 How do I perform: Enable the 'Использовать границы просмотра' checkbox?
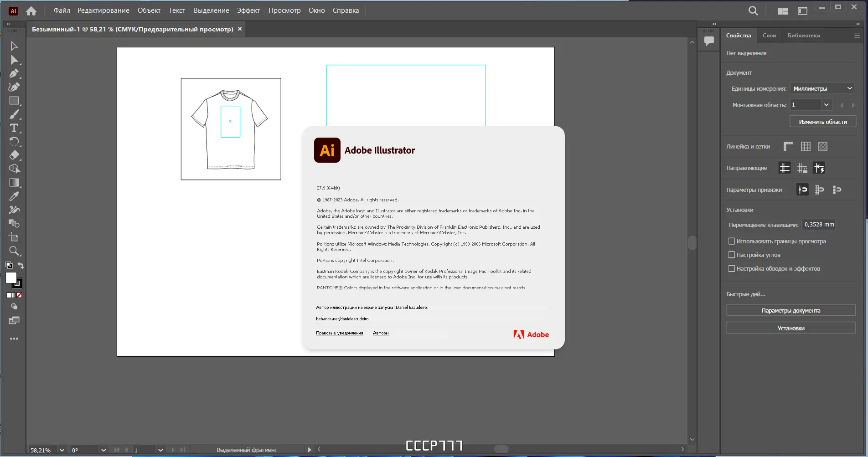732,241
